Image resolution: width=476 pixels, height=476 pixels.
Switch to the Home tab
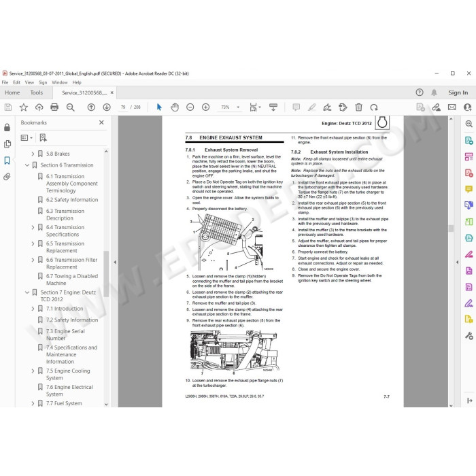[12, 92]
